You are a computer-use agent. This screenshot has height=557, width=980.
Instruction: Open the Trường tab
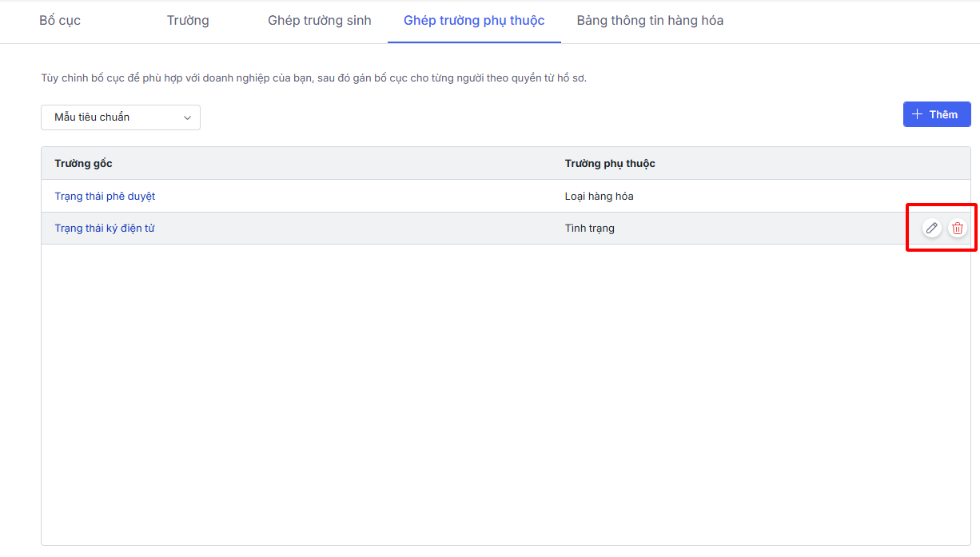pos(188,21)
